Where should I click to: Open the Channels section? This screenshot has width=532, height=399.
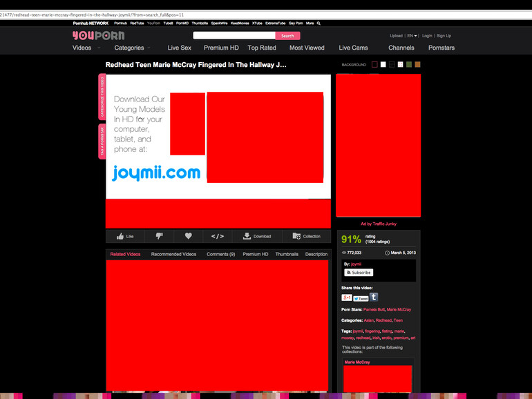(401, 48)
